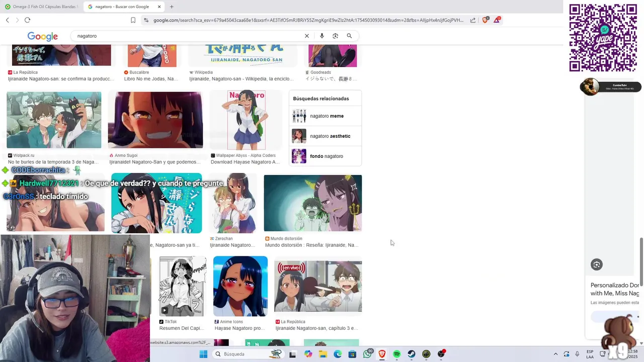Screen dimensions: 644x362
Task: Select the nagatoro Google search tab
Action: click(123, 7)
